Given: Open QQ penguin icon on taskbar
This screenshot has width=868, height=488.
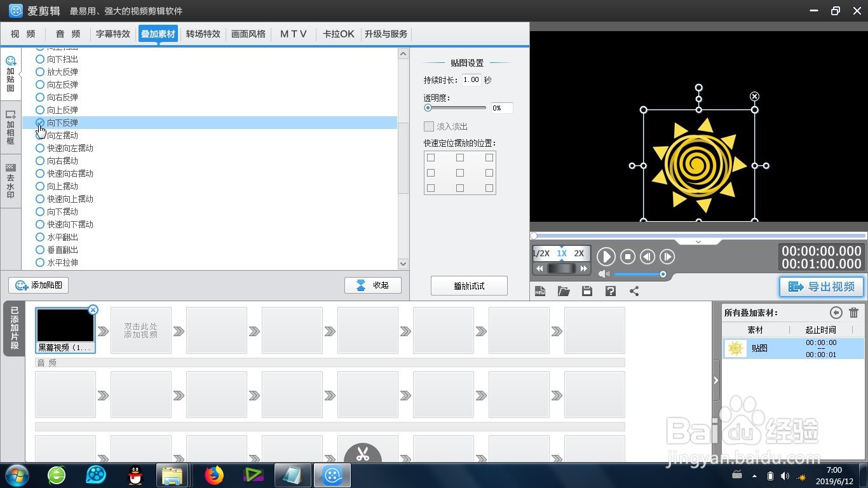Looking at the screenshot, I should (135, 475).
